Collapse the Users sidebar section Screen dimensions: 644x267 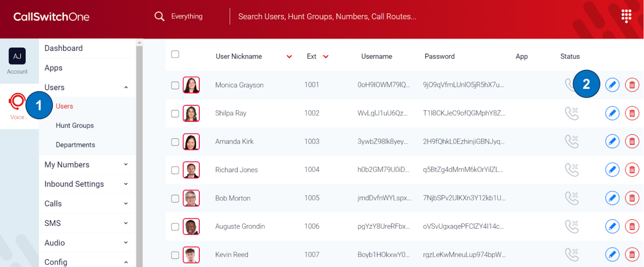pos(126,88)
